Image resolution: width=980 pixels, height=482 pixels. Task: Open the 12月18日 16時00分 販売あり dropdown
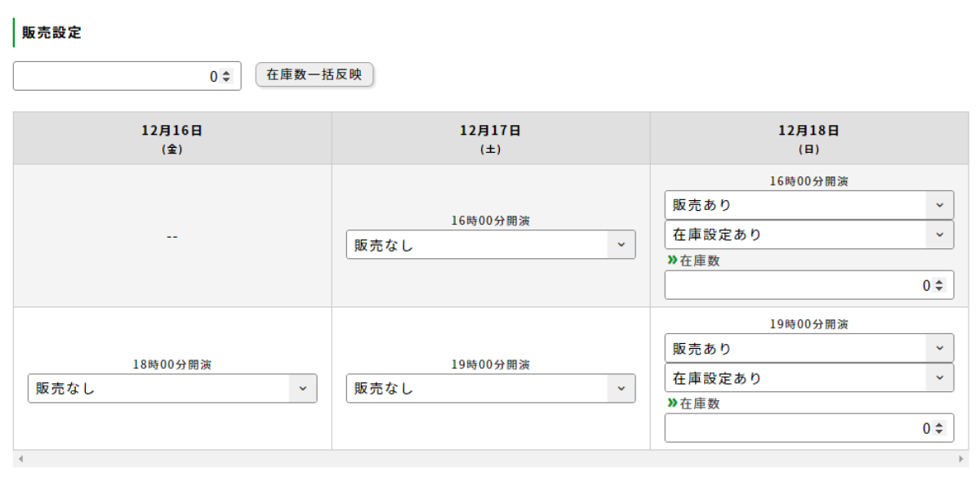(808, 205)
